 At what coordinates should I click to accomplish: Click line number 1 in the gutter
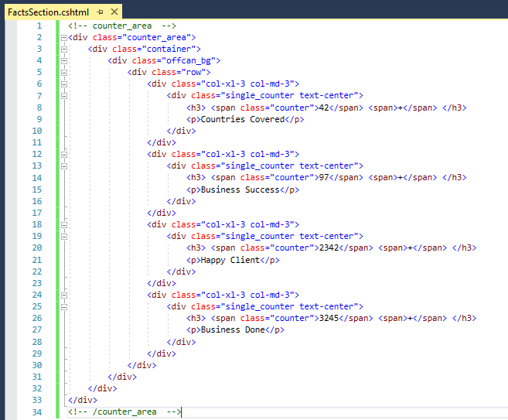point(39,26)
